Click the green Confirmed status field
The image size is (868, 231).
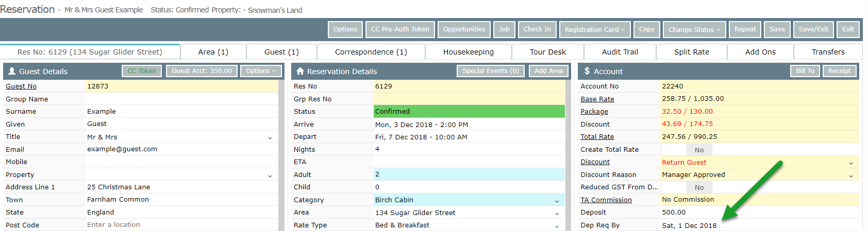469,111
